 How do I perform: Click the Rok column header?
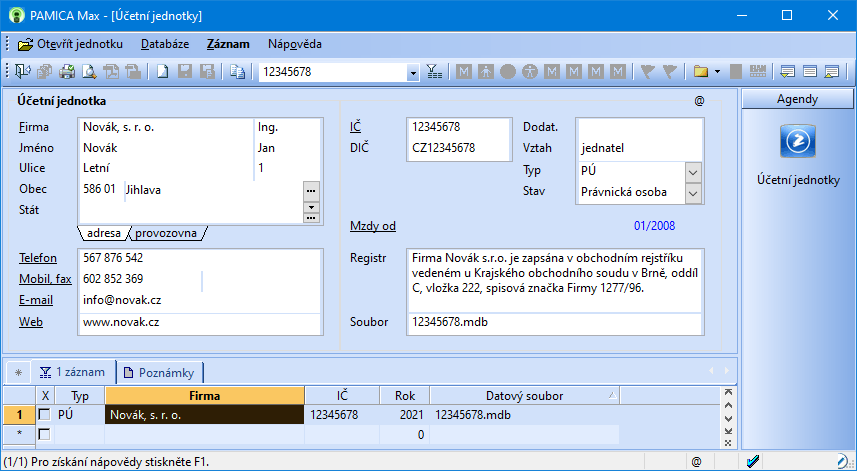pyautogui.click(x=405, y=396)
